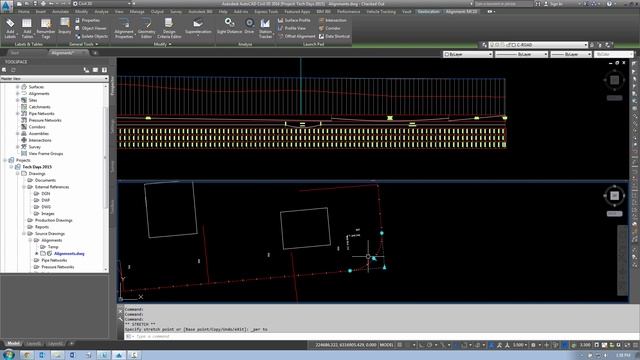Click Intersection in Launch Pad
Screen dimensions: 640x360
333,20
